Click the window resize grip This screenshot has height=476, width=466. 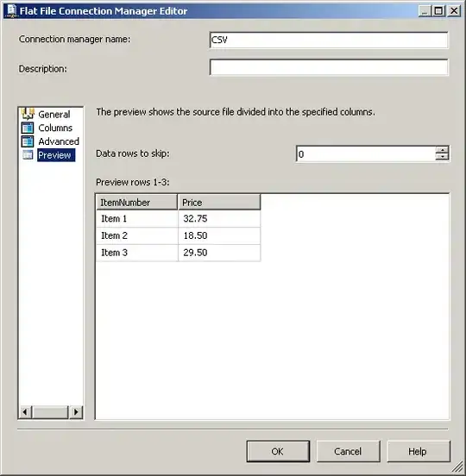point(457,467)
